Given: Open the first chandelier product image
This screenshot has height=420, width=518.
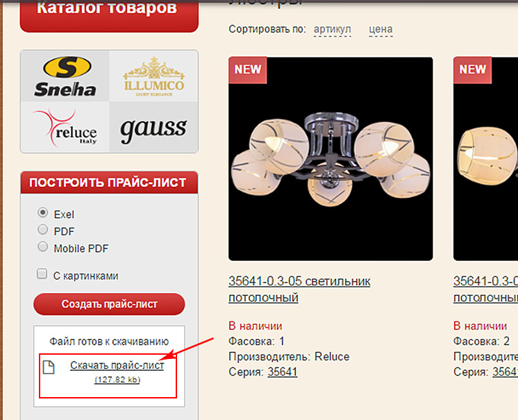Looking at the screenshot, I should (x=331, y=159).
